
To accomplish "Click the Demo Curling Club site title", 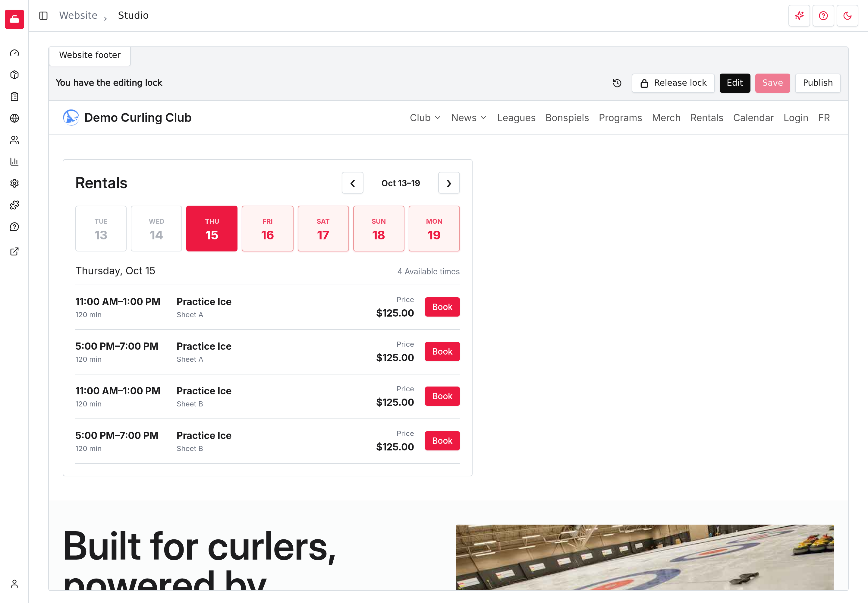I will 138,118.
